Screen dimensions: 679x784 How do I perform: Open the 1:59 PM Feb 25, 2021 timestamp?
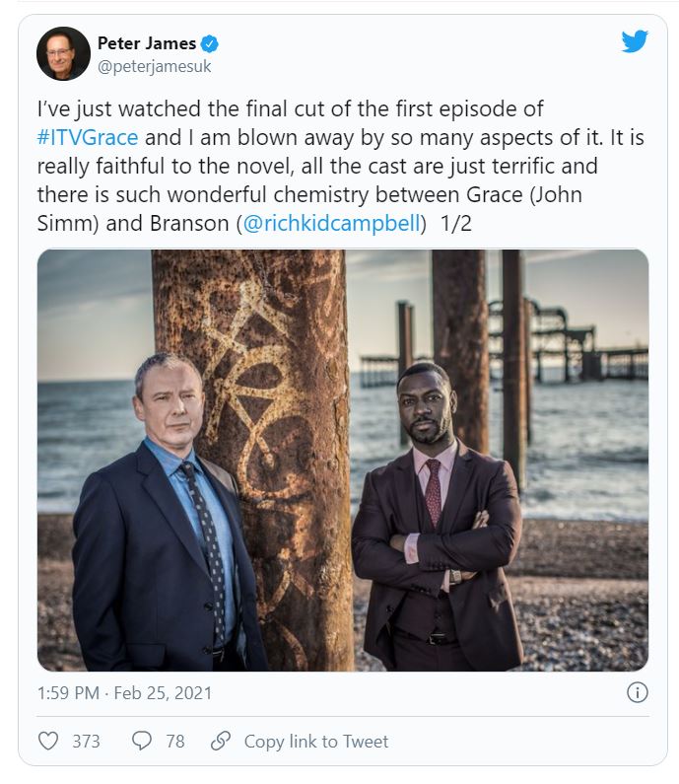(x=124, y=693)
